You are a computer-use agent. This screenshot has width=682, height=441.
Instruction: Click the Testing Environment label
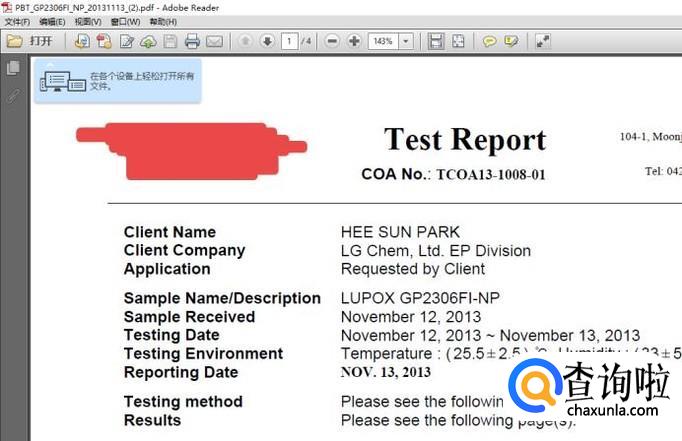click(x=203, y=354)
